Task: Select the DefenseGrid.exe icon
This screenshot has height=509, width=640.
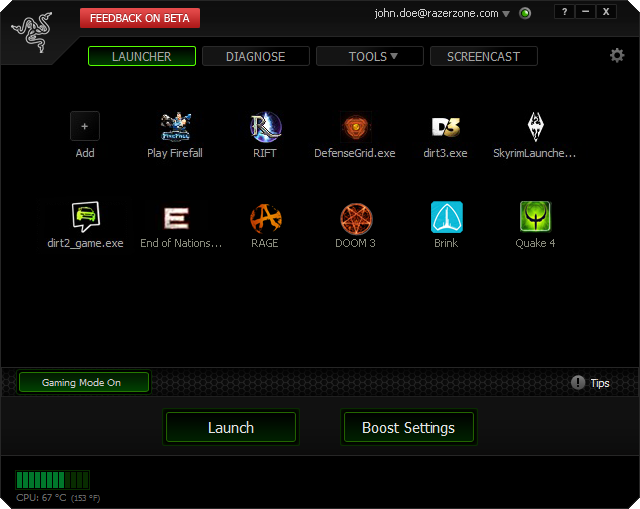Action: pos(356,127)
